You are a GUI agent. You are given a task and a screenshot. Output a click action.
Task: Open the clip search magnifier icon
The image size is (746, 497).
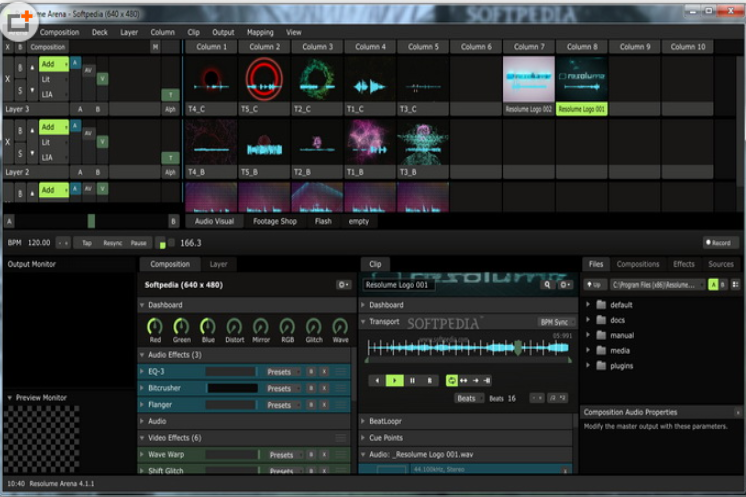547,285
